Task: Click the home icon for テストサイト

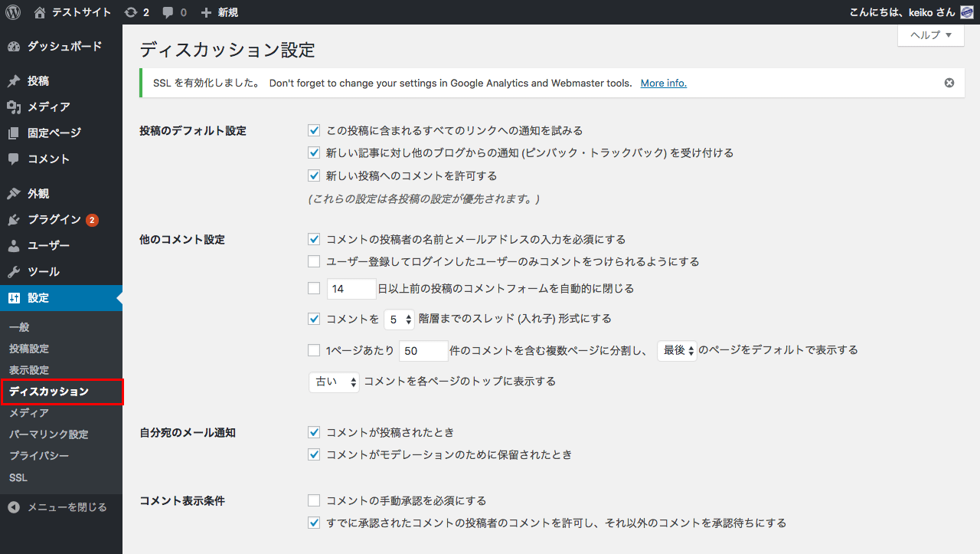Action: [40, 12]
